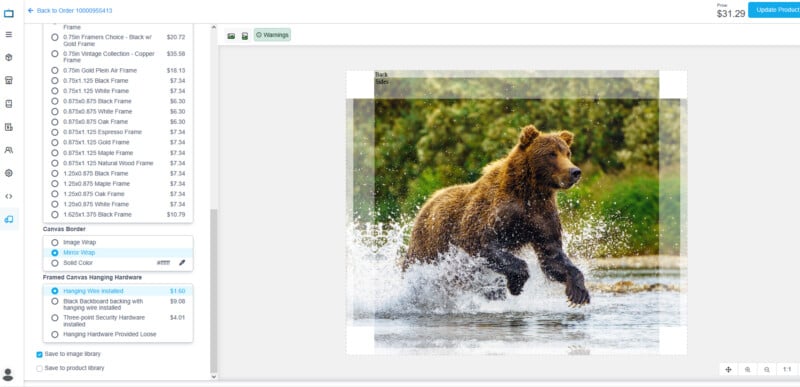The width and height of the screenshot is (800, 387).
Task: Click the highlighted blue sidebar icon
Action: pos(9,219)
